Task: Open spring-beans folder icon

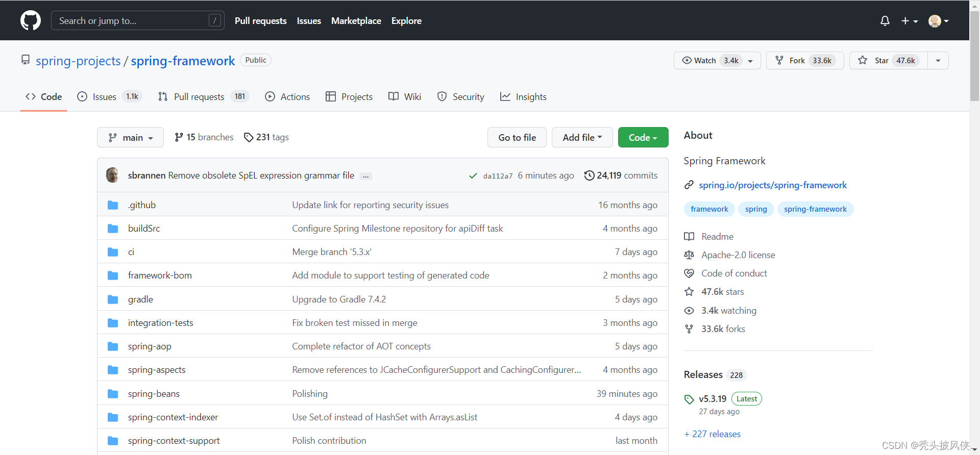Action: pos(113,394)
